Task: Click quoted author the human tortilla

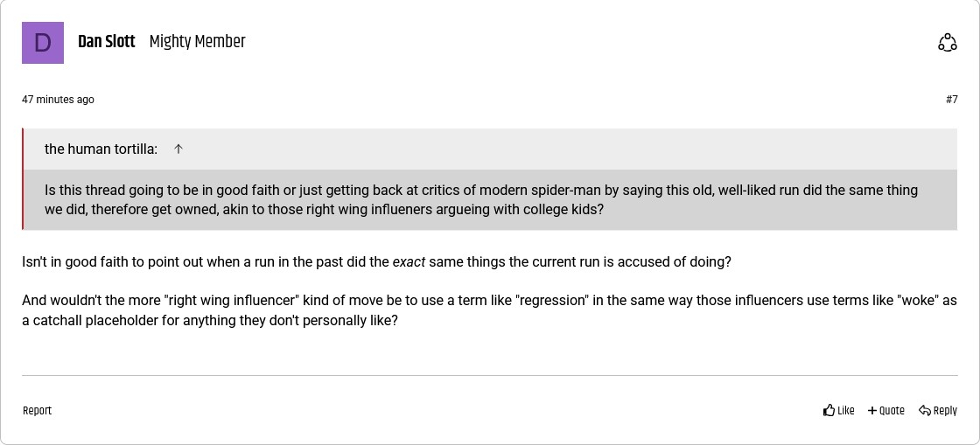Action: [101, 149]
